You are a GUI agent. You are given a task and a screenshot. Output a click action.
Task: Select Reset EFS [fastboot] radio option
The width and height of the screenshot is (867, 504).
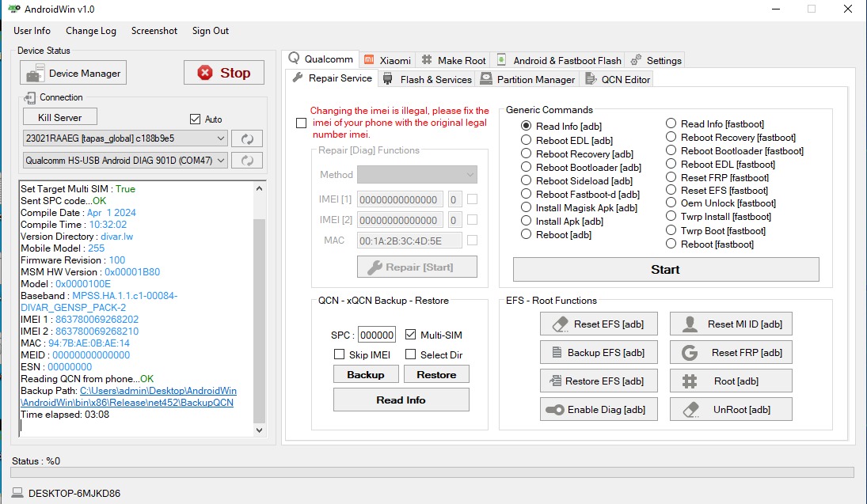coord(671,190)
